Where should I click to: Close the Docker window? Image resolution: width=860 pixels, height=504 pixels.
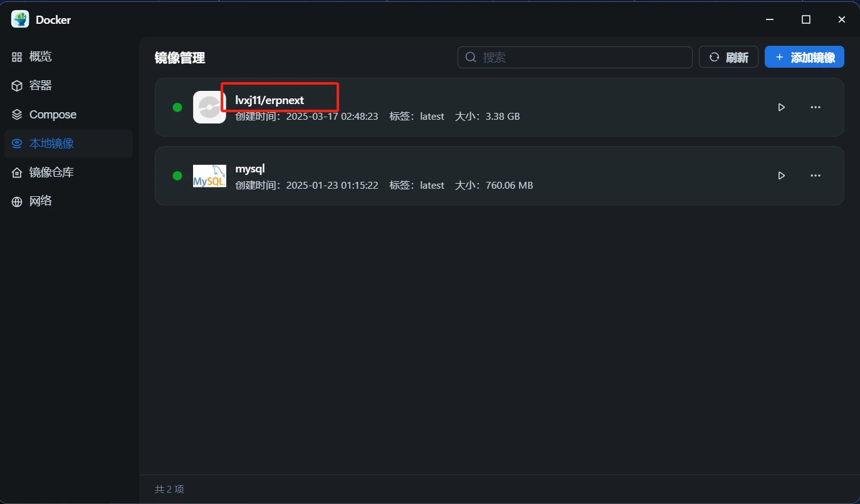pyautogui.click(x=842, y=19)
